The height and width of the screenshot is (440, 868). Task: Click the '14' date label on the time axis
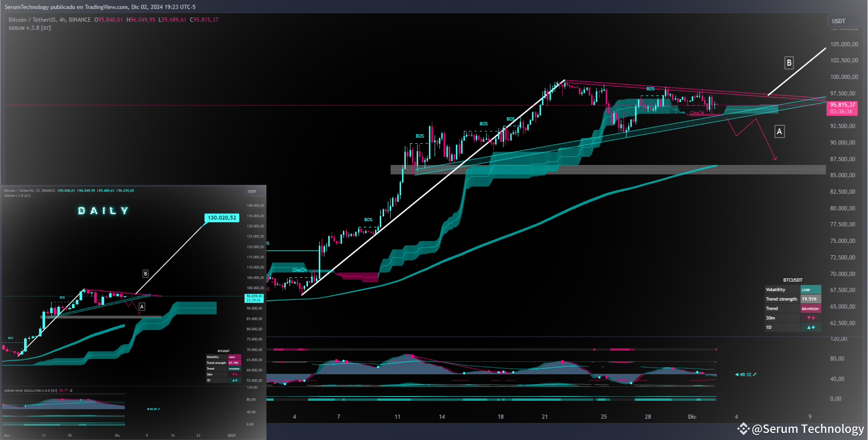(x=442, y=417)
